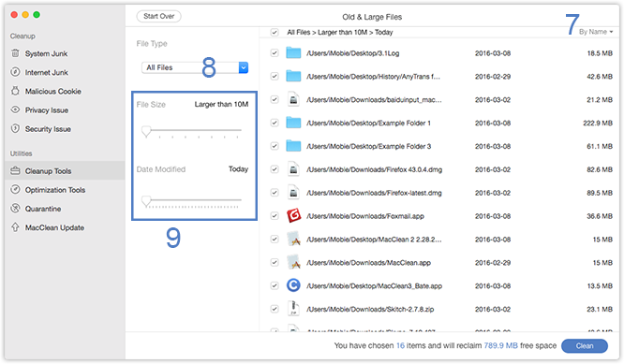This screenshot has width=624, height=364.
Task: Click the red Foxmail.app icon
Action: click(293, 216)
